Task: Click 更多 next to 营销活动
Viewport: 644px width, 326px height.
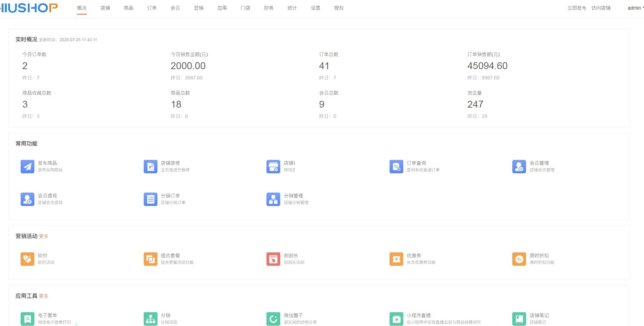Action: coord(44,236)
